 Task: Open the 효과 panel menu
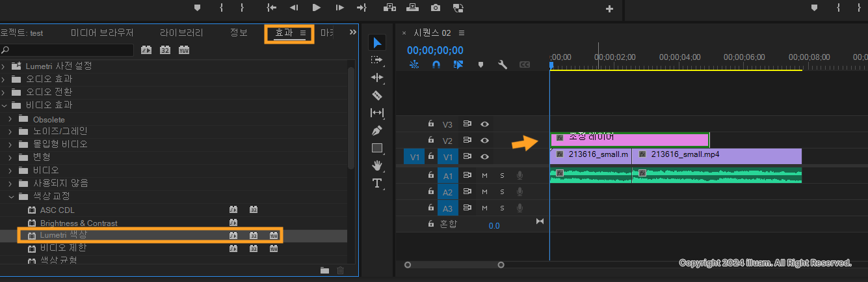(x=303, y=33)
